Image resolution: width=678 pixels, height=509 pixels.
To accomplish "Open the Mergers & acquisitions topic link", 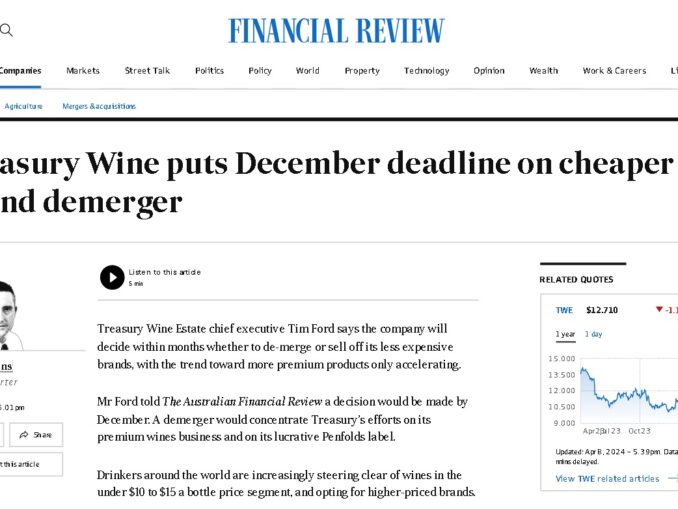I will [98, 106].
